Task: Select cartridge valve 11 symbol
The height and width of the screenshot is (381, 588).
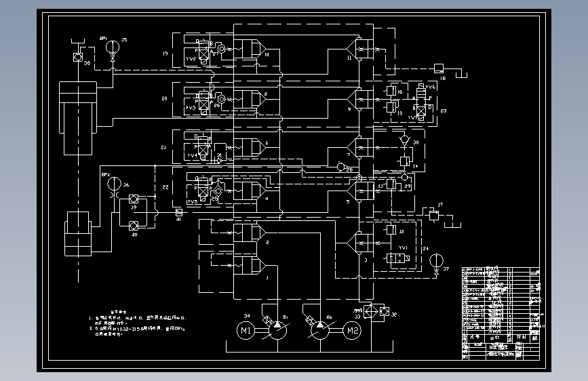Action: [x=360, y=49]
